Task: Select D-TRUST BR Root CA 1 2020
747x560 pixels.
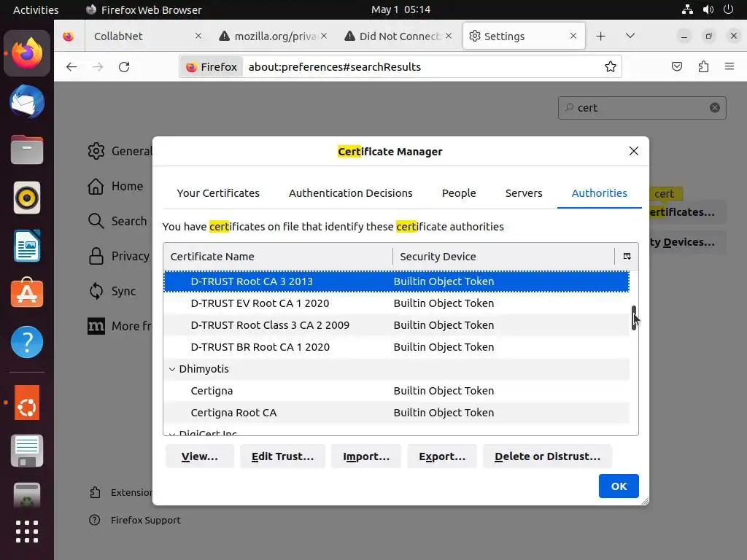Action: pyautogui.click(x=396, y=347)
